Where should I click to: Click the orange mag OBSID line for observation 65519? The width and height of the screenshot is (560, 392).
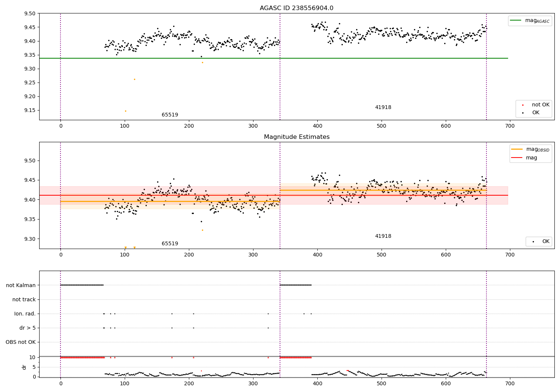(170, 201)
